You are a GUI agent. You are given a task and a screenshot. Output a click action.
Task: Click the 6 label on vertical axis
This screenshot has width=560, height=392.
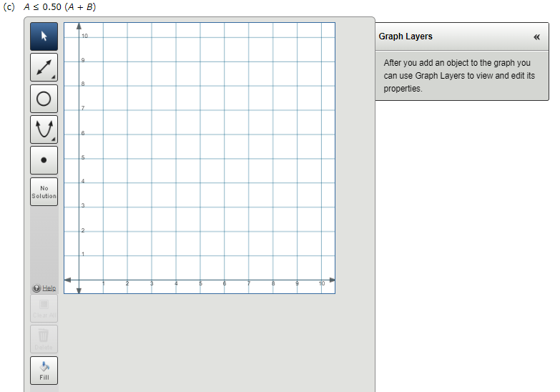83,133
